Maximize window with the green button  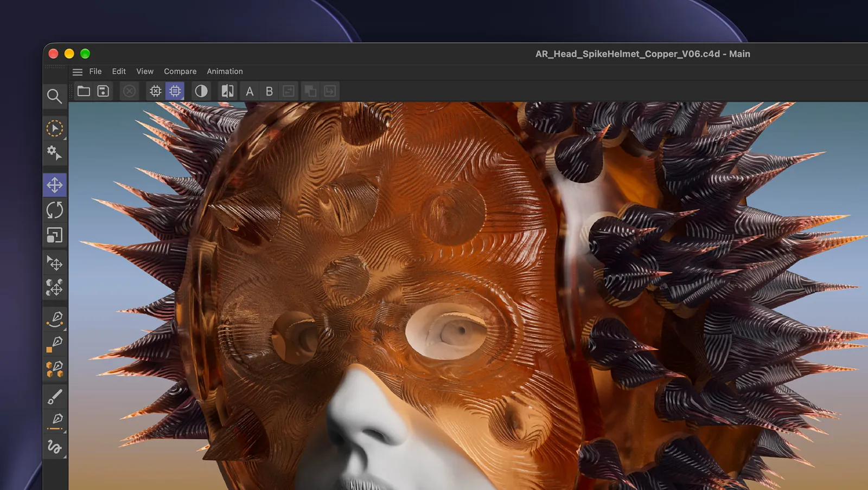tap(85, 54)
